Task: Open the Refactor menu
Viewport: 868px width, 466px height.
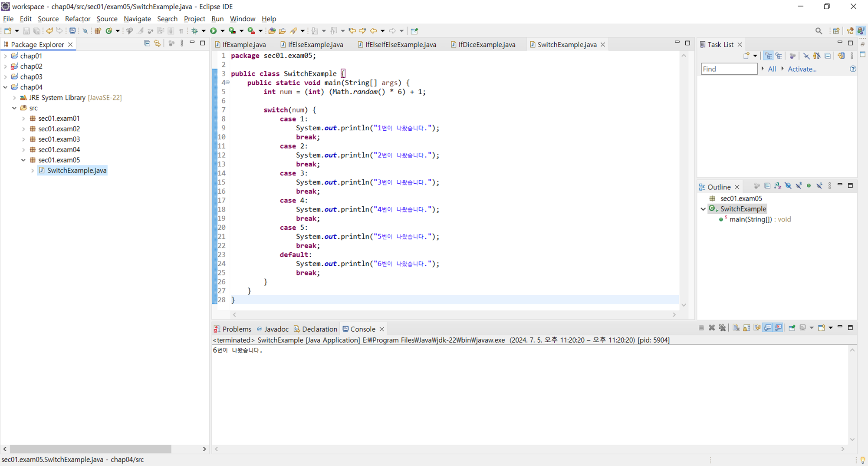Action: coord(78,19)
